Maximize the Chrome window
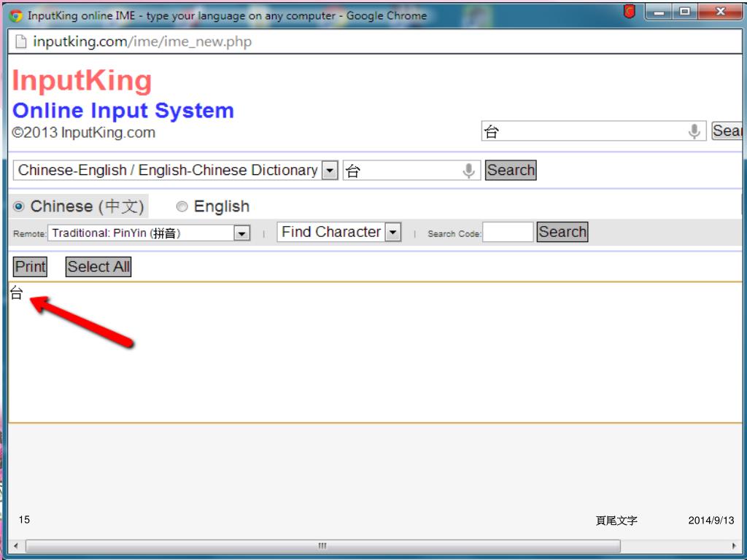 click(684, 12)
